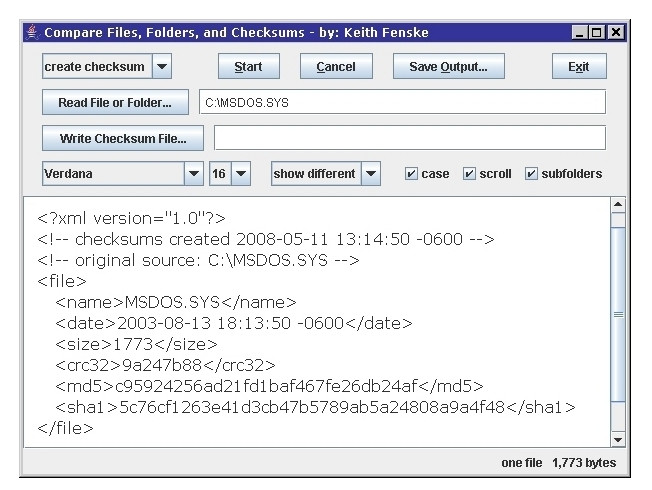Click the date 2003-08-13 line

pyautogui.click(x=234, y=323)
